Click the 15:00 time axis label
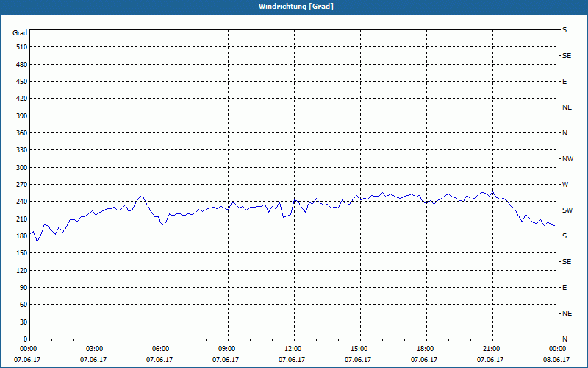Screen dimensions: 588x368 (359, 349)
